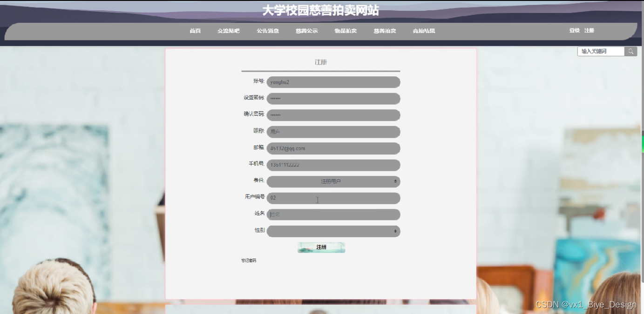The image size is (644, 314).
Task: Click the 账号 field containing yonghu2
Action: (x=333, y=82)
